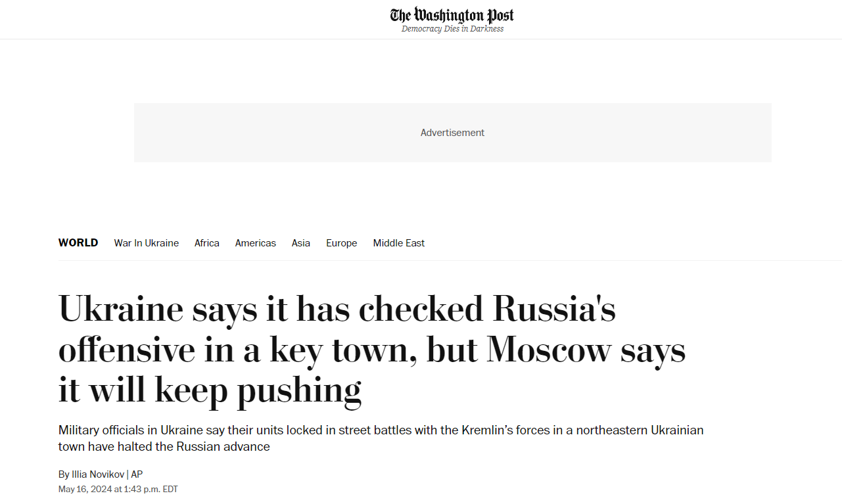Click the AP source label in byline

click(137, 474)
